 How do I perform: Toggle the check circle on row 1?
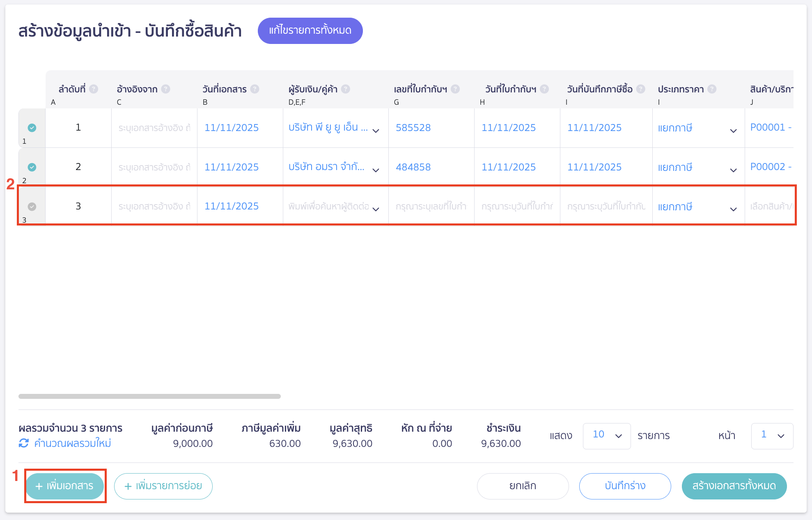[32, 127]
